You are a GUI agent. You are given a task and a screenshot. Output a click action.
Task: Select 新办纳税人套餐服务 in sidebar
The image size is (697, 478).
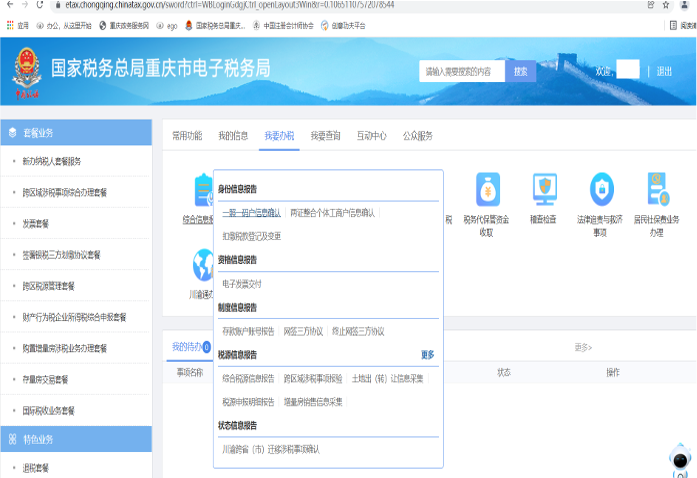(52, 161)
